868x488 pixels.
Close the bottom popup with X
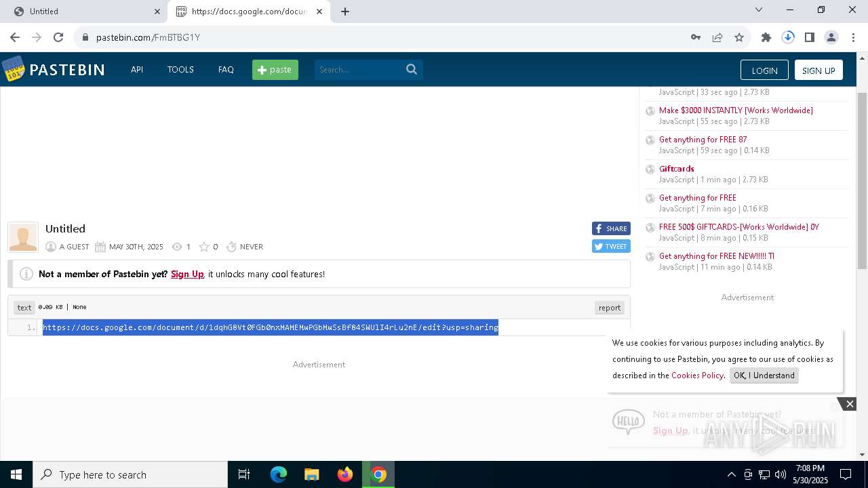click(850, 404)
